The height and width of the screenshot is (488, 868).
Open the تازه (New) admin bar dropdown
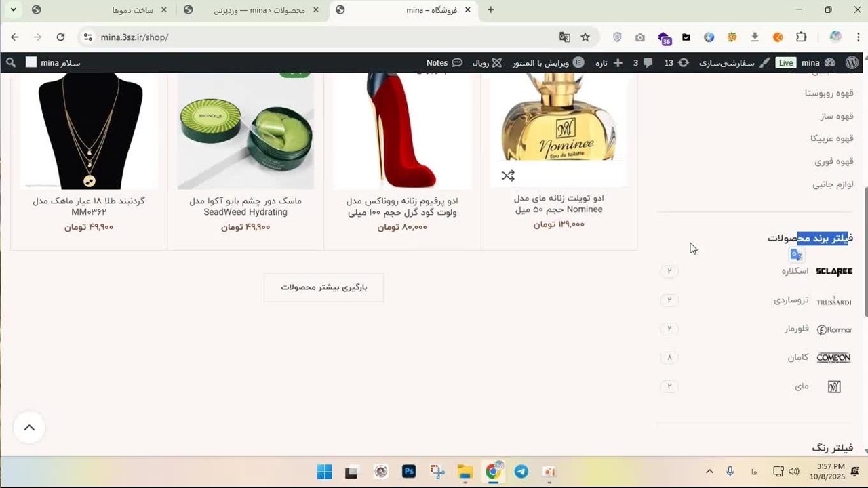coord(609,62)
